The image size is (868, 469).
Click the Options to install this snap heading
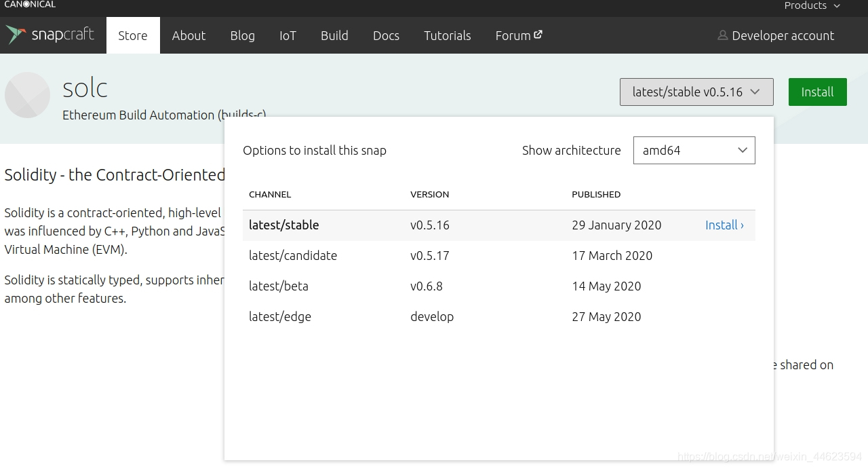315,151
